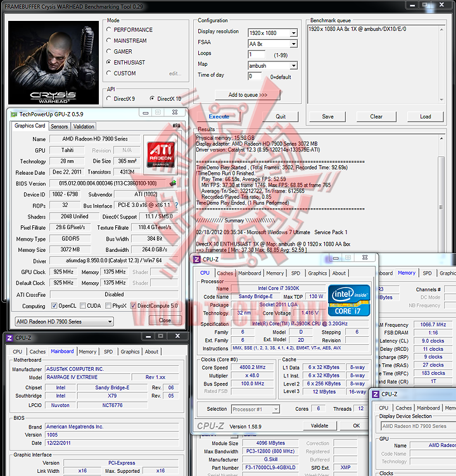Click the Graphics CPU-Z window's Z icon
The image size is (456, 476).
pyautogui.click(x=376, y=394)
